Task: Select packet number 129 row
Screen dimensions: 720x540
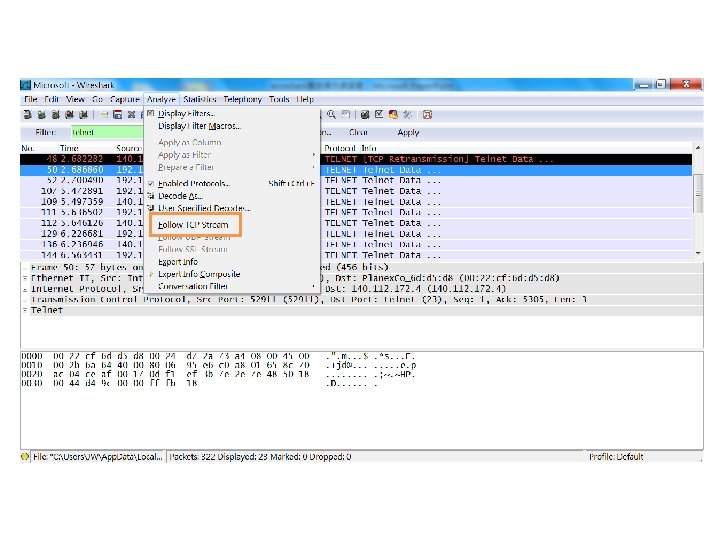Action: point(356,234)
